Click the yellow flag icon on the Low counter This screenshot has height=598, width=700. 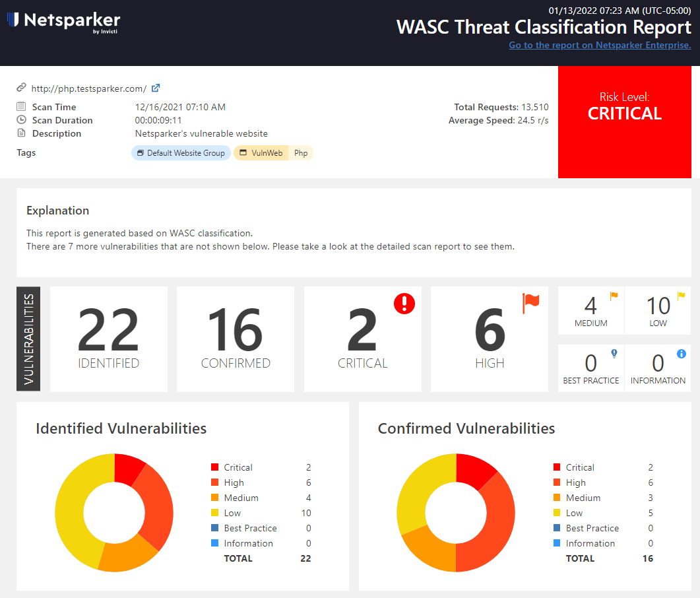pyautogui.click(x=681, y=296)
